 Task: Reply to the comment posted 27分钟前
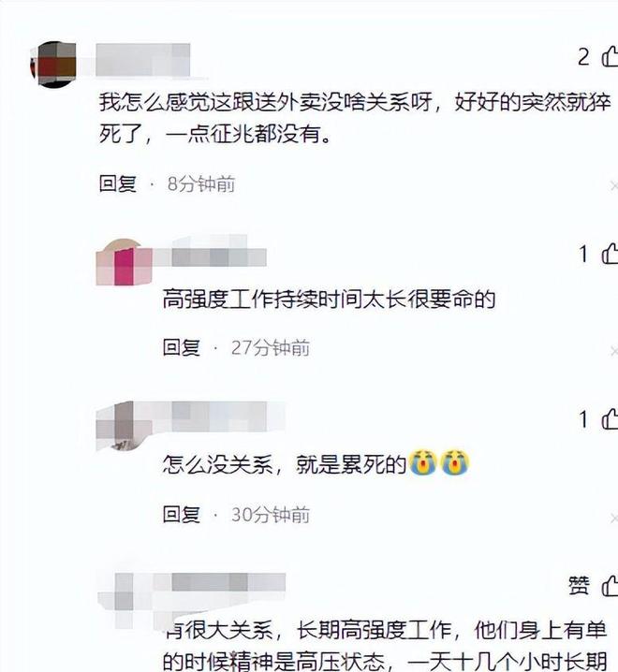pyautogui.click(x=182, y=347)
